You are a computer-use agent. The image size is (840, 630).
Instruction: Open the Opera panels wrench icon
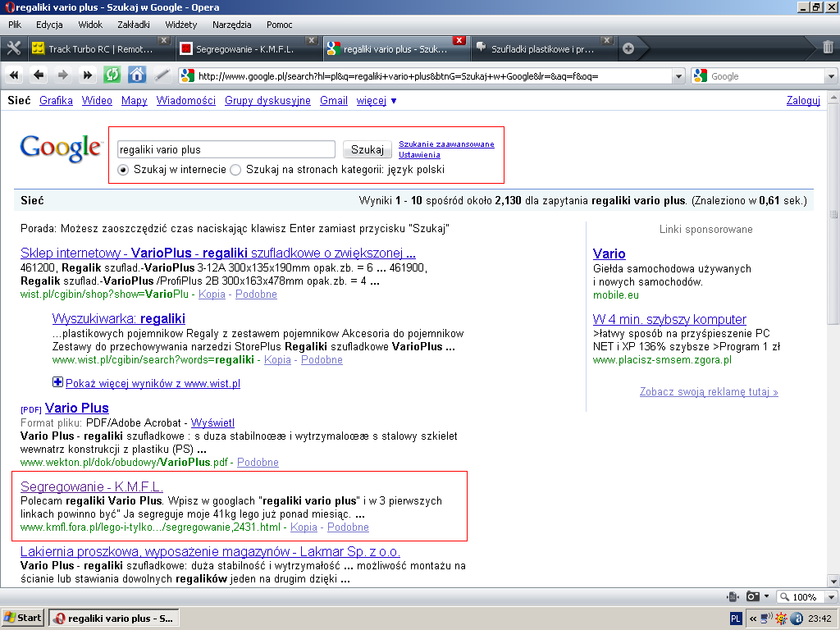pyautogui.click(x=13, y=48)
